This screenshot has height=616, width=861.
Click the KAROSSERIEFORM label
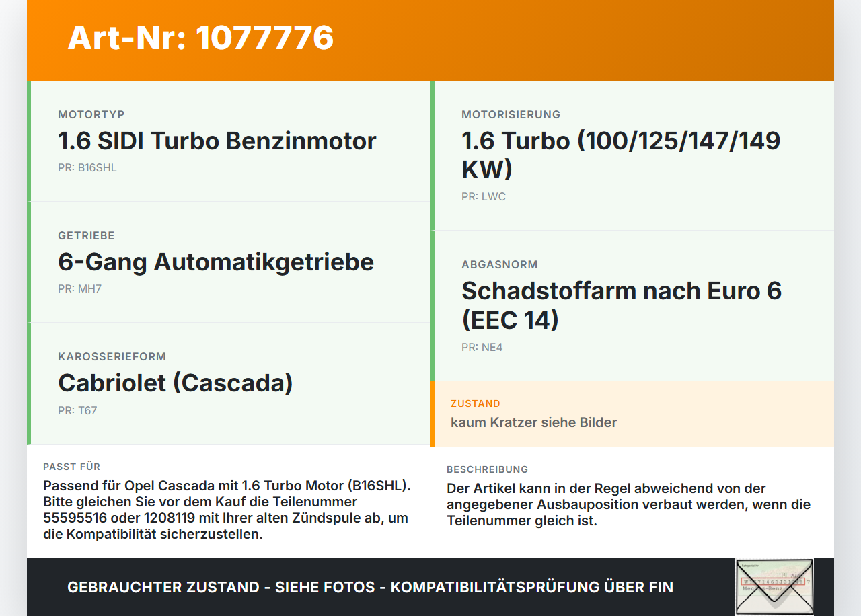tap(112, 356)
